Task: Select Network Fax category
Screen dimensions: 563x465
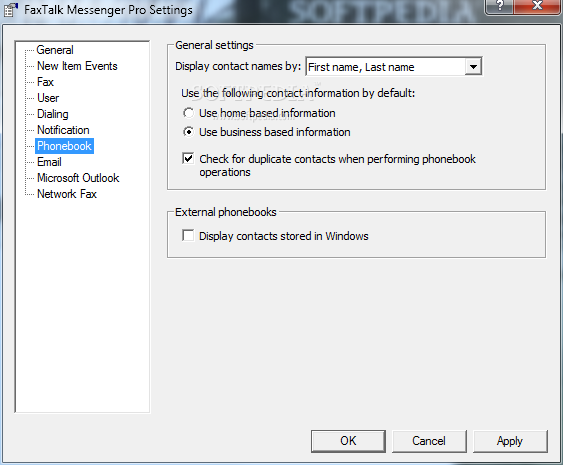Action: coord(67,194)
